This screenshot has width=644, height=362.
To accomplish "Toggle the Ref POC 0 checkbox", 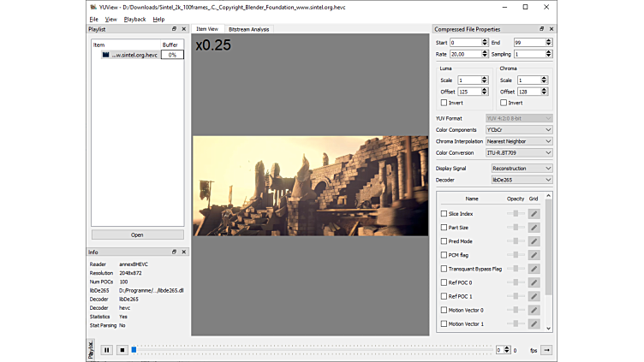I will [x=444, y=282].
